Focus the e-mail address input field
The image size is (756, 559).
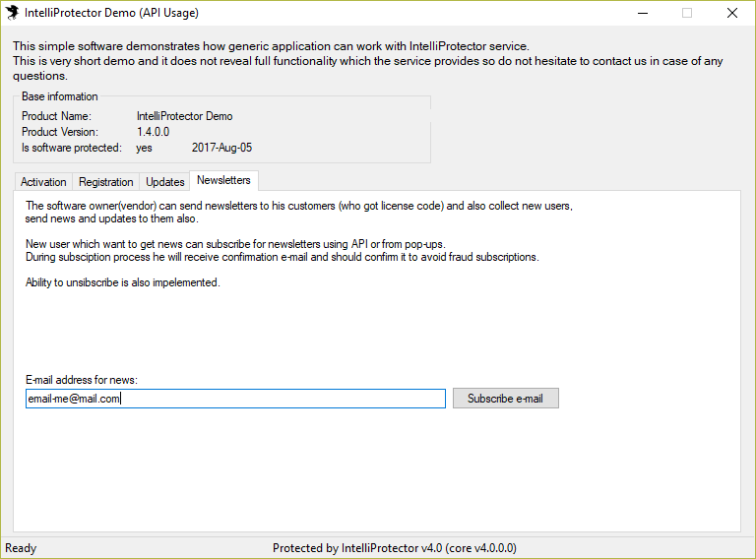point(235,399)
